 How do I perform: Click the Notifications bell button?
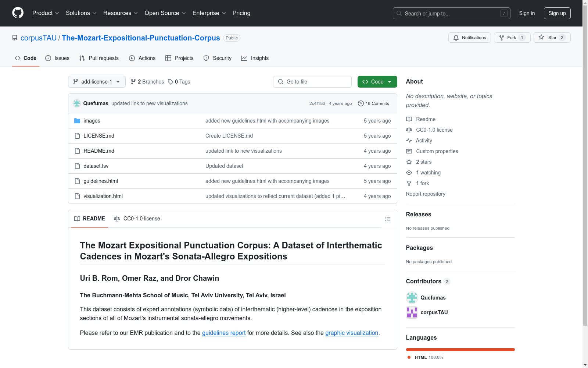pyautogui.click(x=469, y=38)
